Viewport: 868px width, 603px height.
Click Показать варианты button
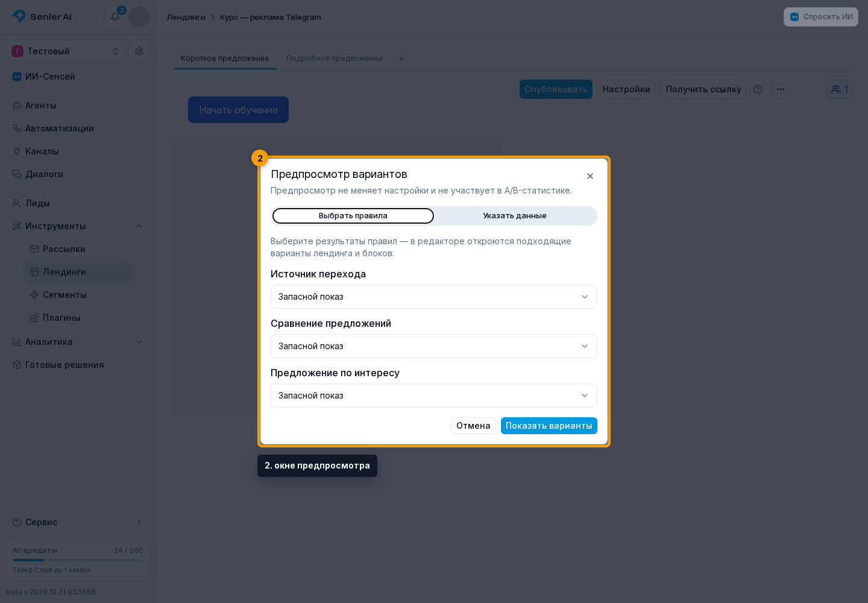(x=549, y=426)
